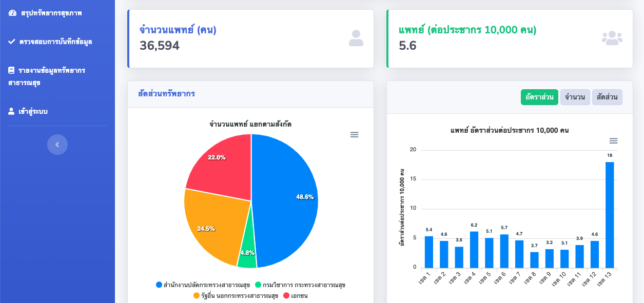Click the user icon next to เข้าสู่ระบบ
The width and height of the screenshot is (644, 303).
pos(11,111)
